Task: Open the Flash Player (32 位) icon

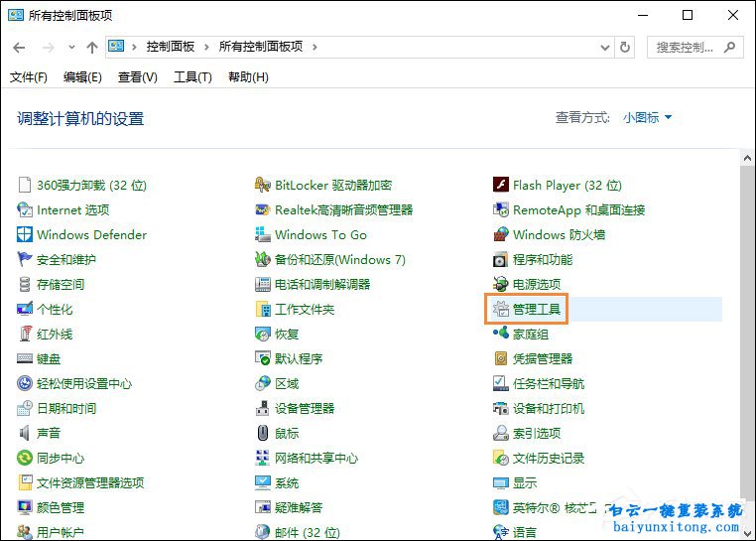Action: coord(501,186)
